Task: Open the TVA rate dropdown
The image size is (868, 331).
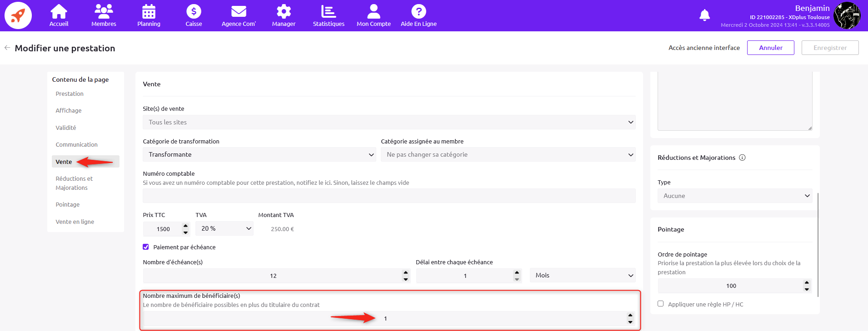Action: tap(224, 228)
